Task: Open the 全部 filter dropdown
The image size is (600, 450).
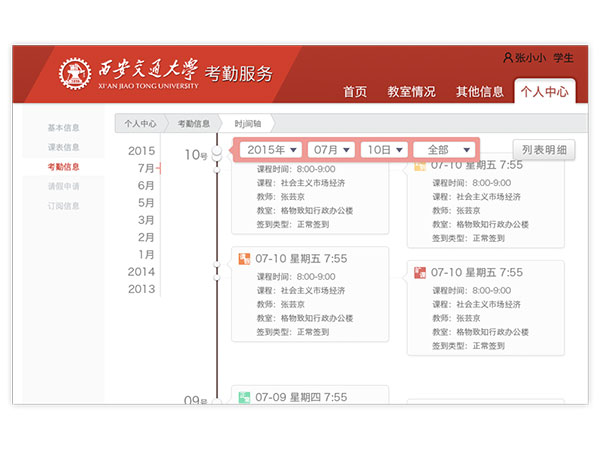Action: tap(444, 149)
